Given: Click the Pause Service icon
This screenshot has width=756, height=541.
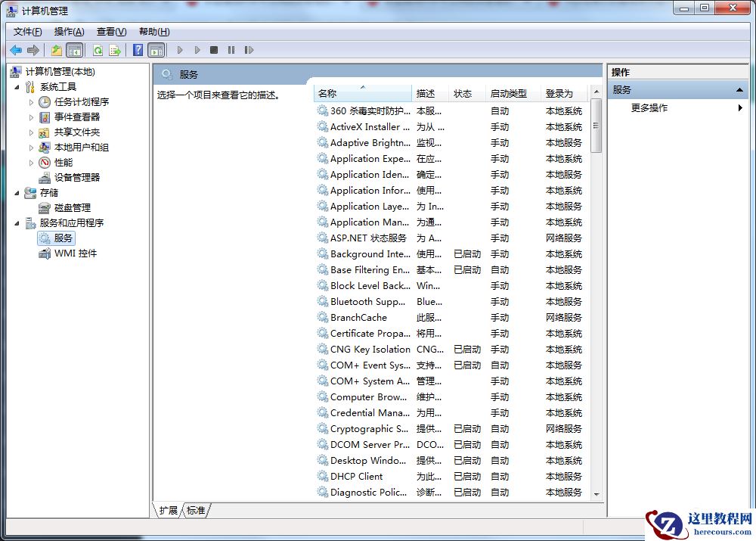Looking at the screenshot, I should (x=231, y=50).
